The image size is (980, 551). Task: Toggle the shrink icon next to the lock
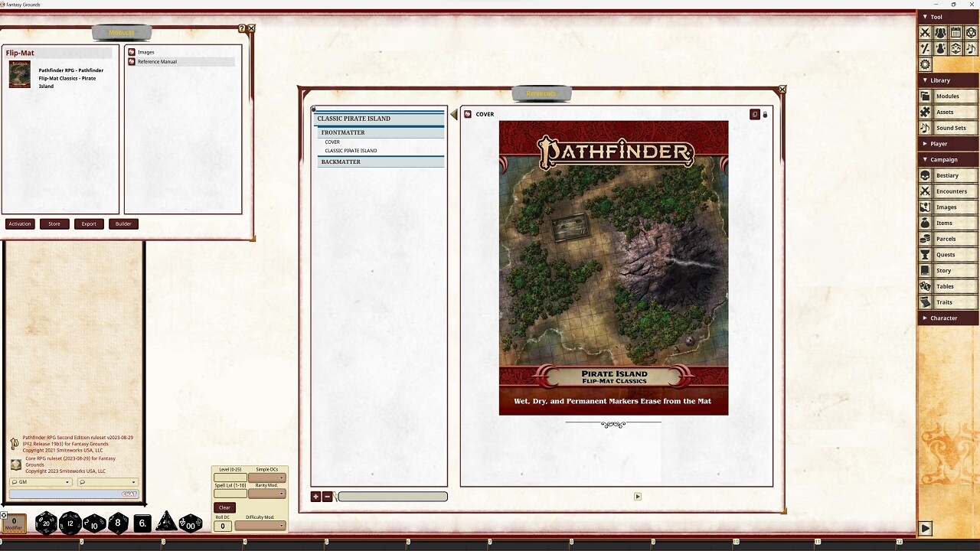[755, 113]
